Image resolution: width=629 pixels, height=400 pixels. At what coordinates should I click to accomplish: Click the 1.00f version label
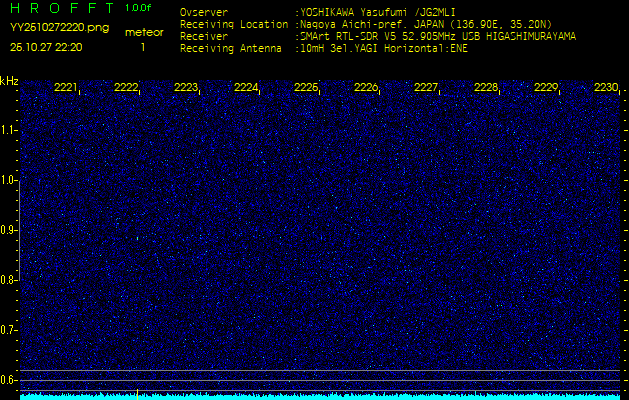139,8
